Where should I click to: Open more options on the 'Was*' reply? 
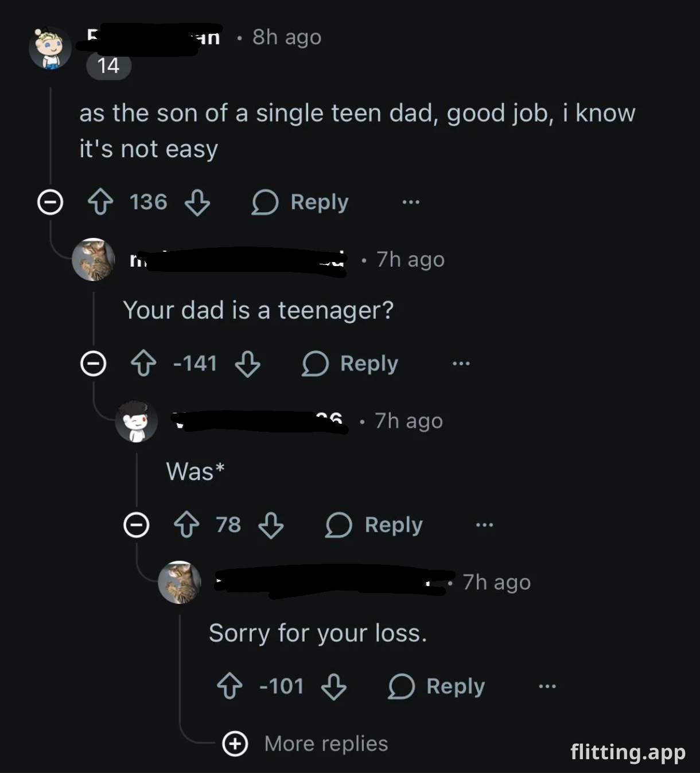484,524
